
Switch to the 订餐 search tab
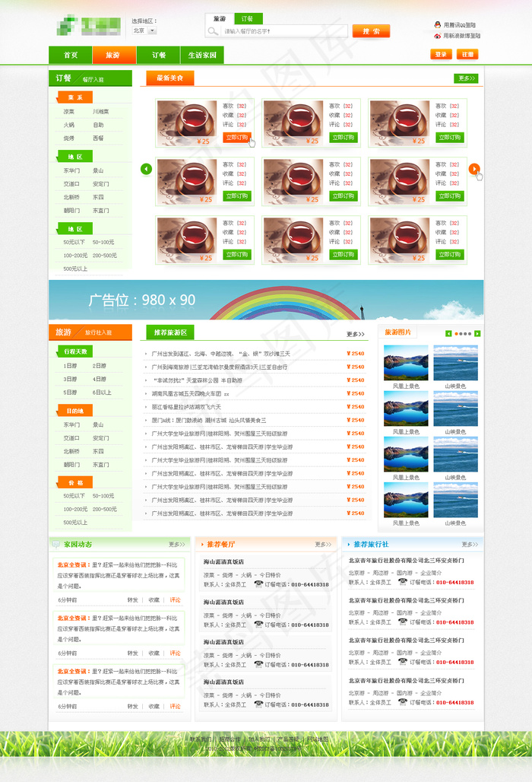(247, 18)
